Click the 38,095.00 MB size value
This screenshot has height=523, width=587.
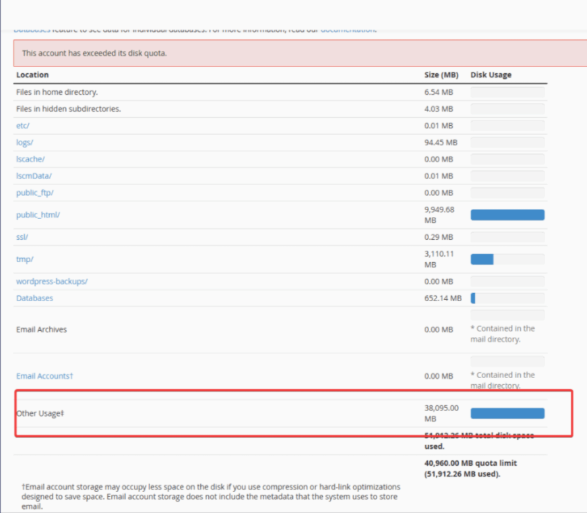tap(441, 413)
